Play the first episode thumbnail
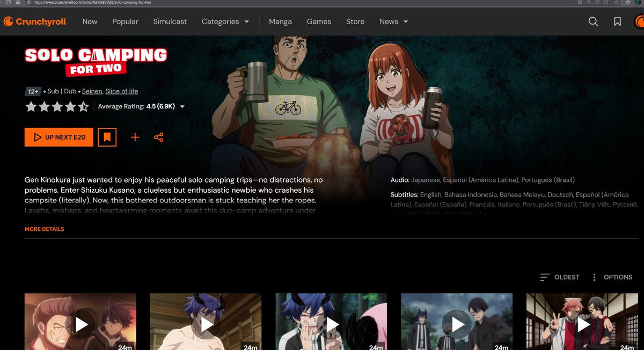Image resolution: width=644 pixels, height=350 pixels. click(80, 322)
